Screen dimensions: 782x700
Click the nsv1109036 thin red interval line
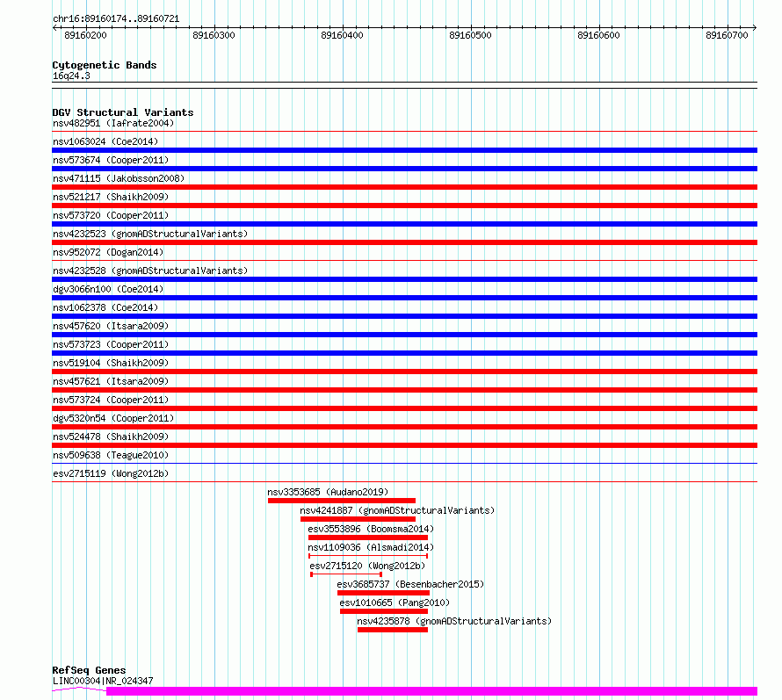[x=368, y=556]
